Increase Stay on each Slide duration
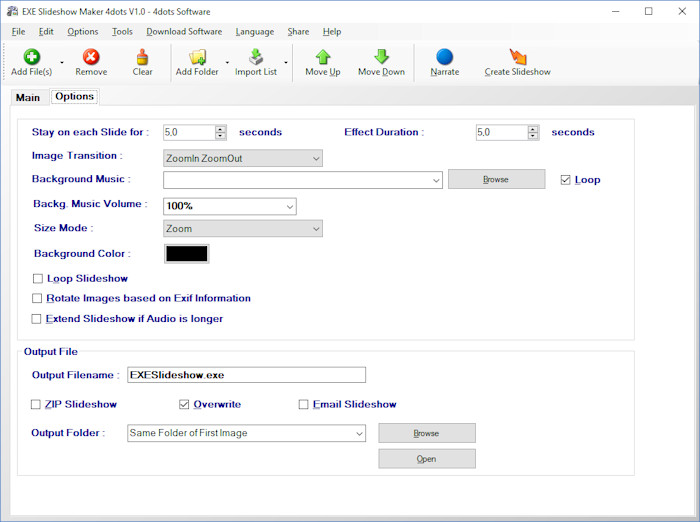The width and height of the screenshot is (700, 522). coord(221,129)
